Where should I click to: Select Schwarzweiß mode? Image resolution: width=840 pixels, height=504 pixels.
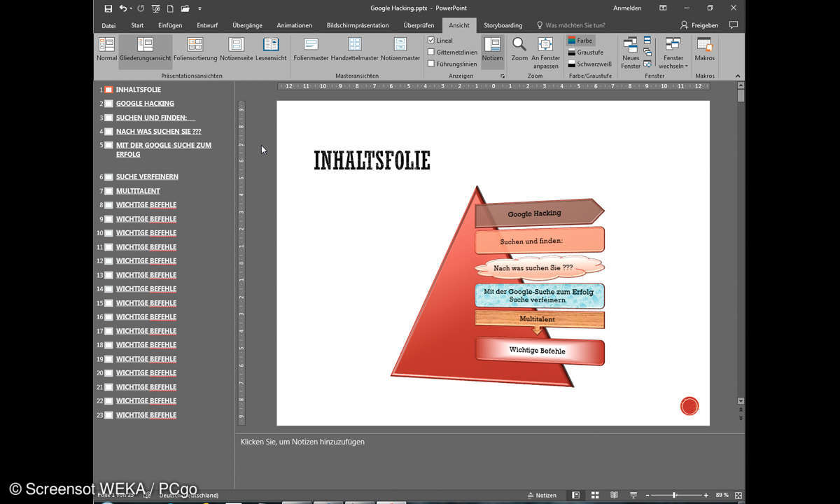590,64
